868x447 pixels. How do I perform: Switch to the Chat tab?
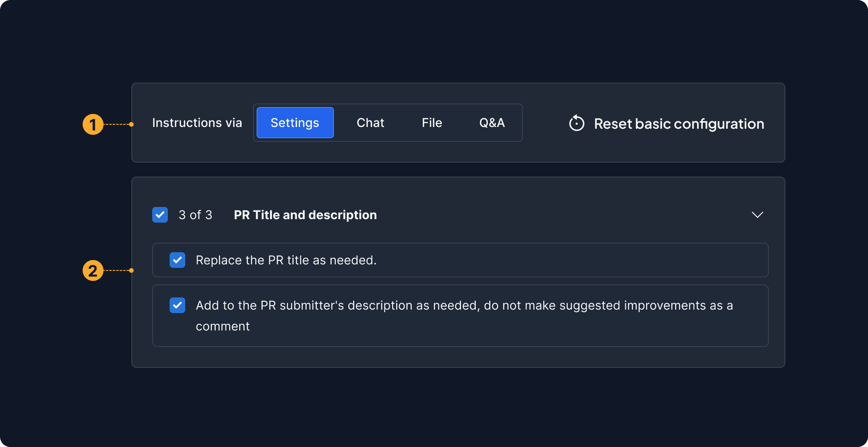click(x=370, y=123)
